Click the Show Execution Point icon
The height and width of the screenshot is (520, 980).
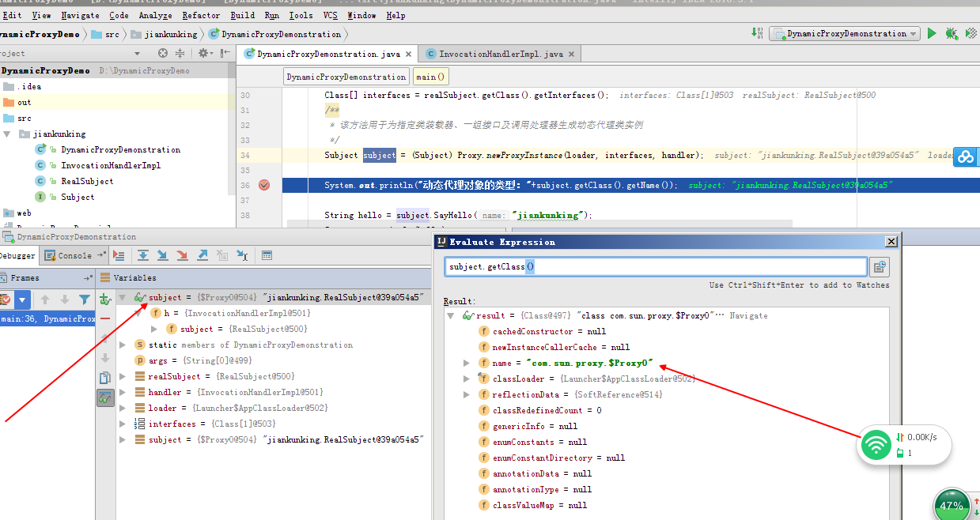pos(119,255)
